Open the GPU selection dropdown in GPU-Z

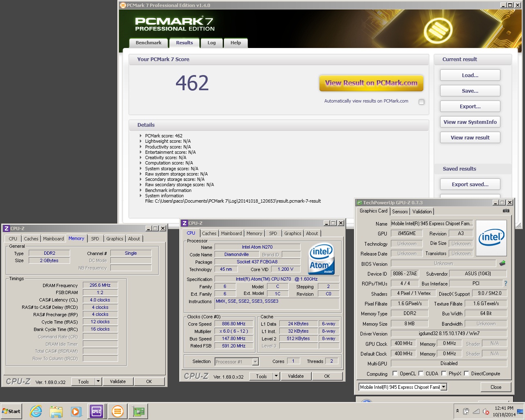coord(443,387)
